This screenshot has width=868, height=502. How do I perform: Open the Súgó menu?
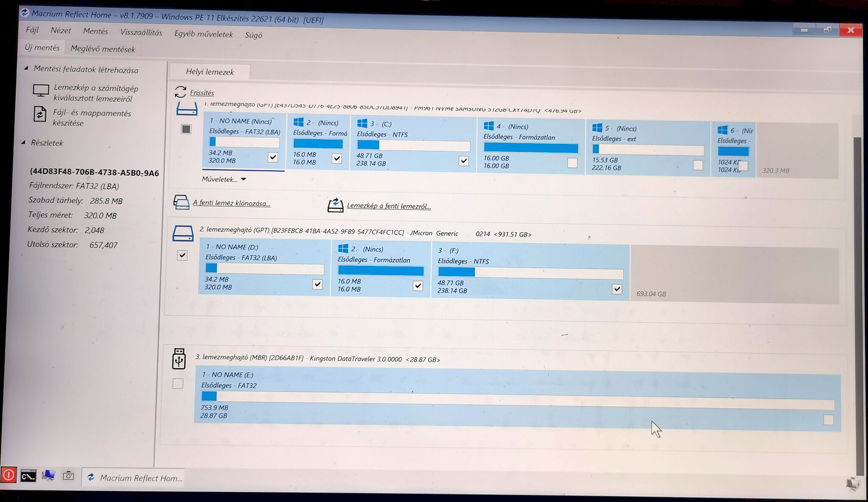point(254,35)
